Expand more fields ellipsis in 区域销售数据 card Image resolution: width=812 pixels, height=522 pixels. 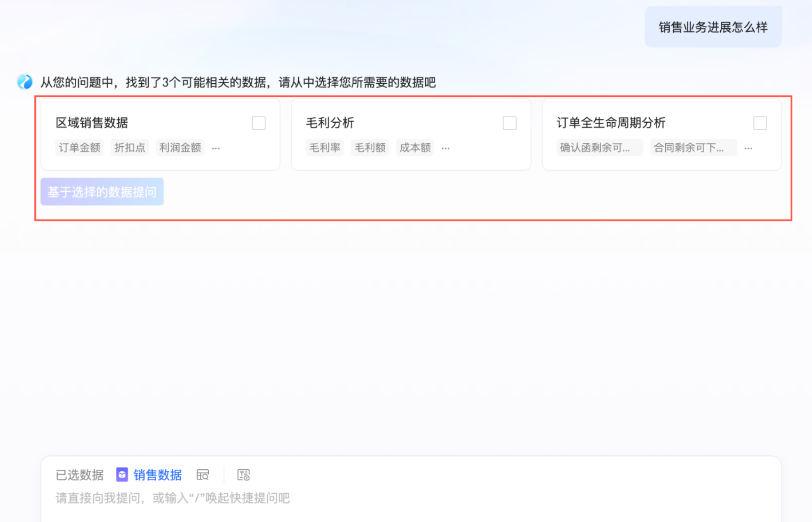point(216,148)
